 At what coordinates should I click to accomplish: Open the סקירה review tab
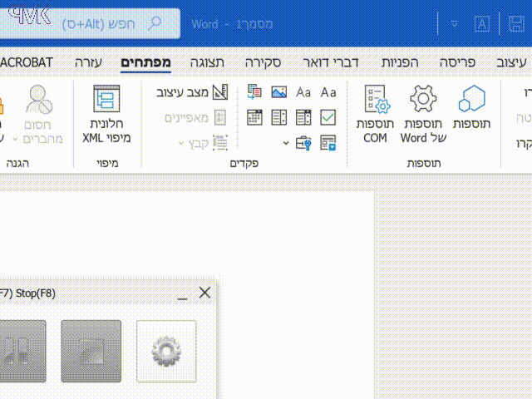pyautogui.click(x=263, y=62)
